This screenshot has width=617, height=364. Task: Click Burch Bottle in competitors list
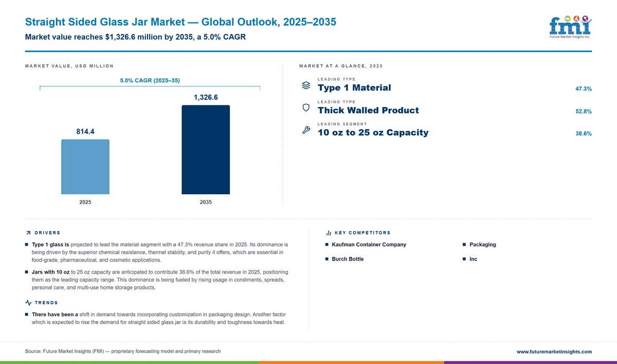[x=348, y=259]
